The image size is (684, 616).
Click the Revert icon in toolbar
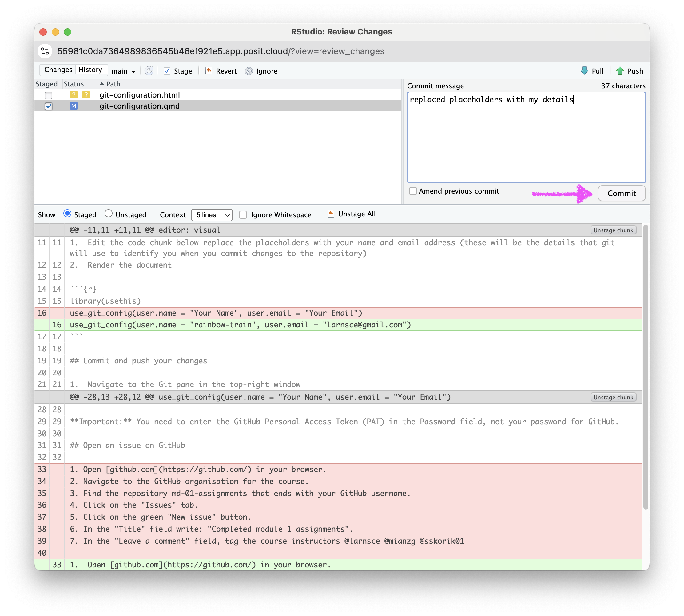[x=209, y=71]
